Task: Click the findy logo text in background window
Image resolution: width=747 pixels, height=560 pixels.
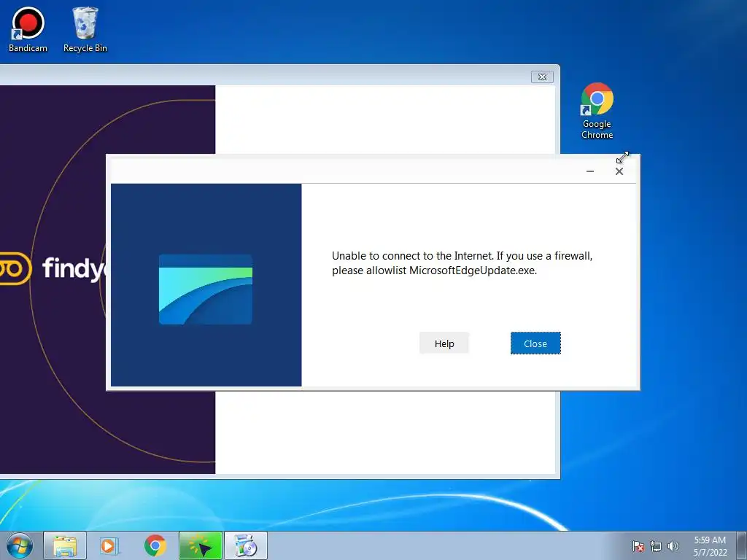Action: click(x=74, y=268)
